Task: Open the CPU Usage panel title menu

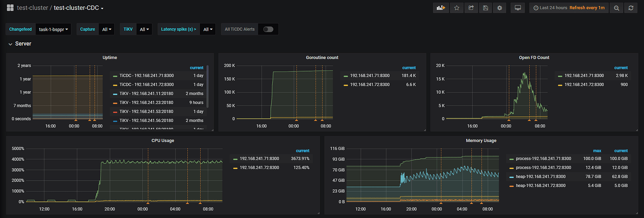Action: coord(163,140)
